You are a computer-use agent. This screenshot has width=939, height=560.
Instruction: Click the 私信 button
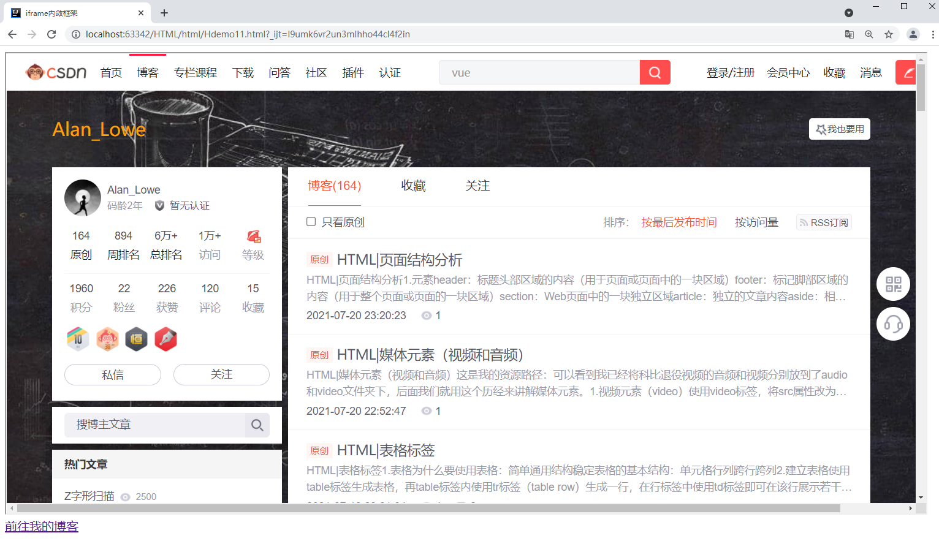coord(113,374)
